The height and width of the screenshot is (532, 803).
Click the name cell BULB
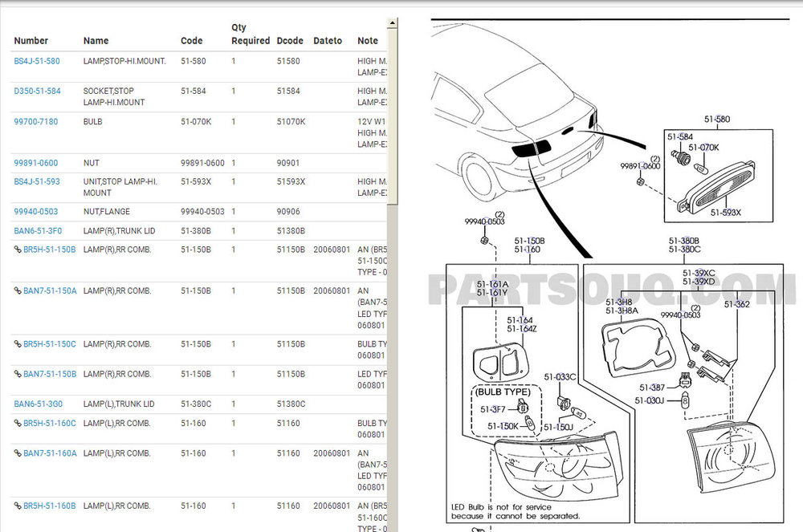[x=92, y=122]
